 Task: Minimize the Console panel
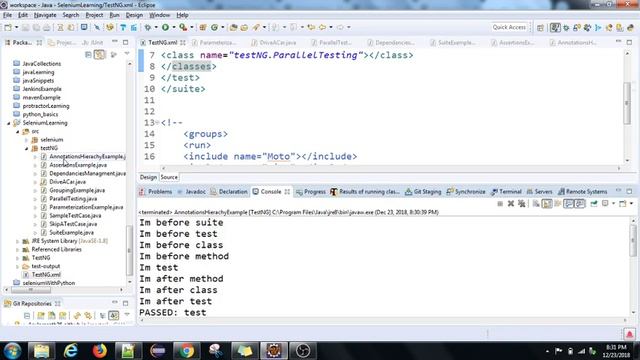(x=619, y=191)
